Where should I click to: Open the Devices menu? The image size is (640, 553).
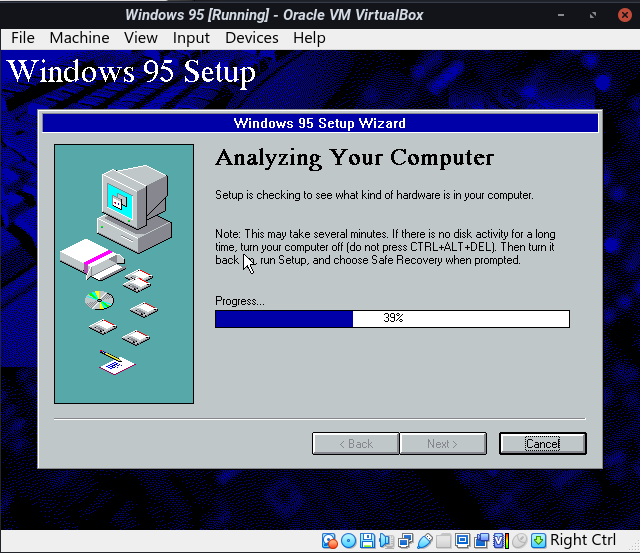[252, 38]
